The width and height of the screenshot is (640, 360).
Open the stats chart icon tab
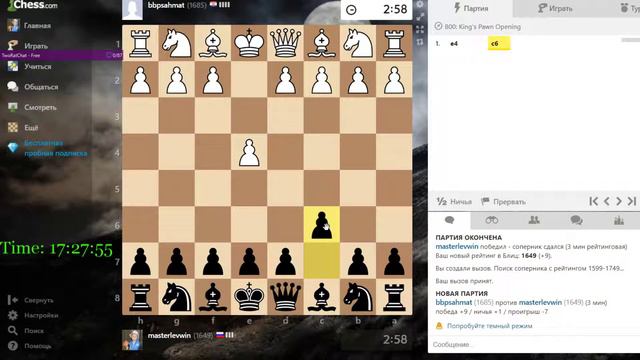coord(619,220)
